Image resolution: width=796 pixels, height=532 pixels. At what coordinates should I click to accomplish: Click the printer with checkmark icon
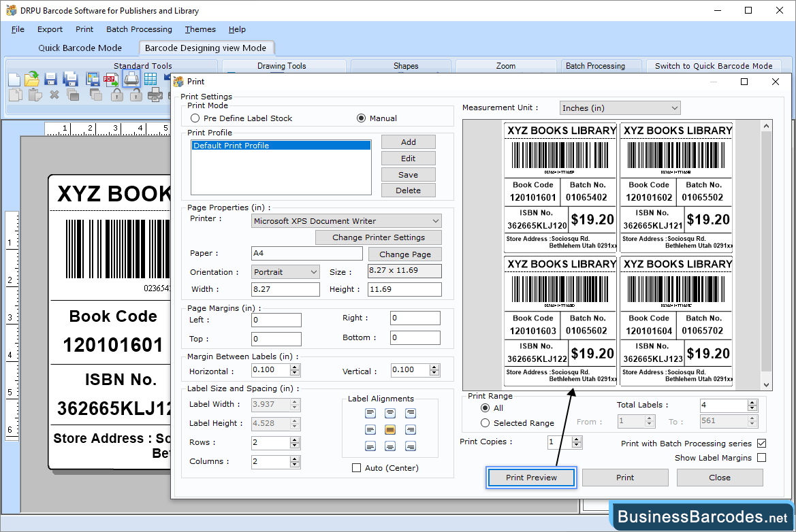[x=155, y=95]
